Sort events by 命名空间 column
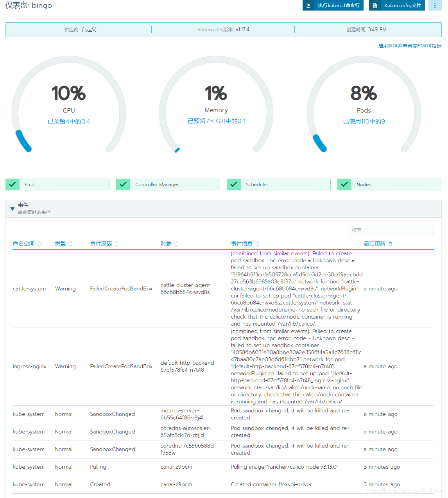This screenshot has width=448, height=498. point(27,244)
